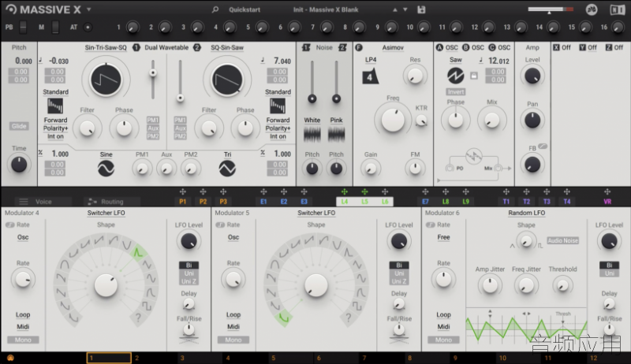Toggle the Glide button in Pitch section

19,126
